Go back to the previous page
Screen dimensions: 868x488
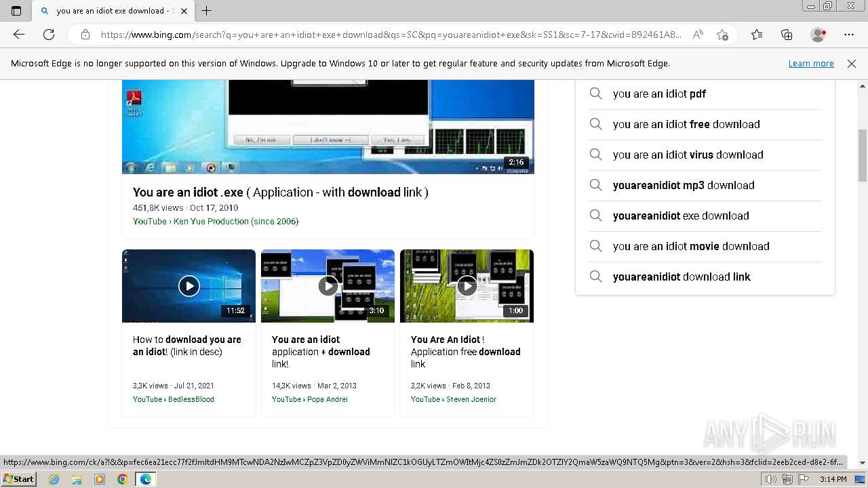click(x=19, y=35)
